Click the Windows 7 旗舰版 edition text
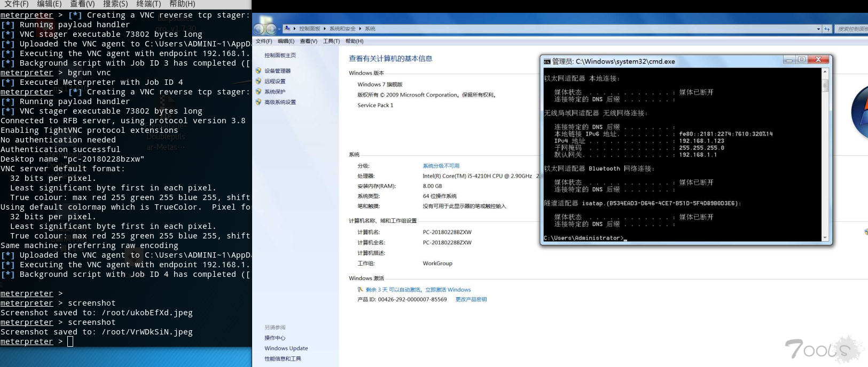This screenshot has width=868, height=367. pos(380,84)
